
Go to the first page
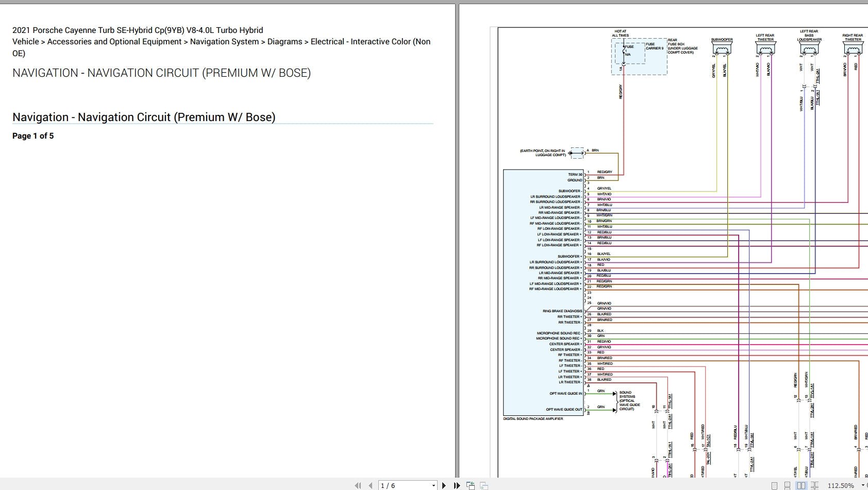click(x=358, y=485)
